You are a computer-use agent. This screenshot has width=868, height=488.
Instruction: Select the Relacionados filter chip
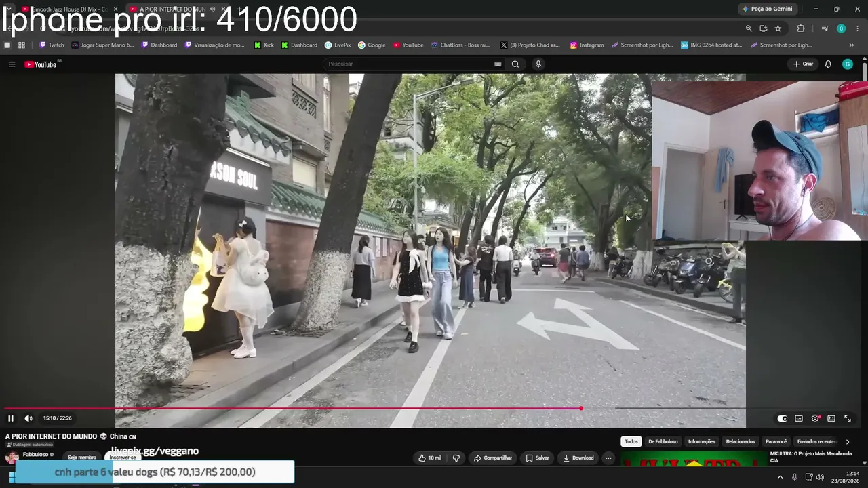click(741, 442)
